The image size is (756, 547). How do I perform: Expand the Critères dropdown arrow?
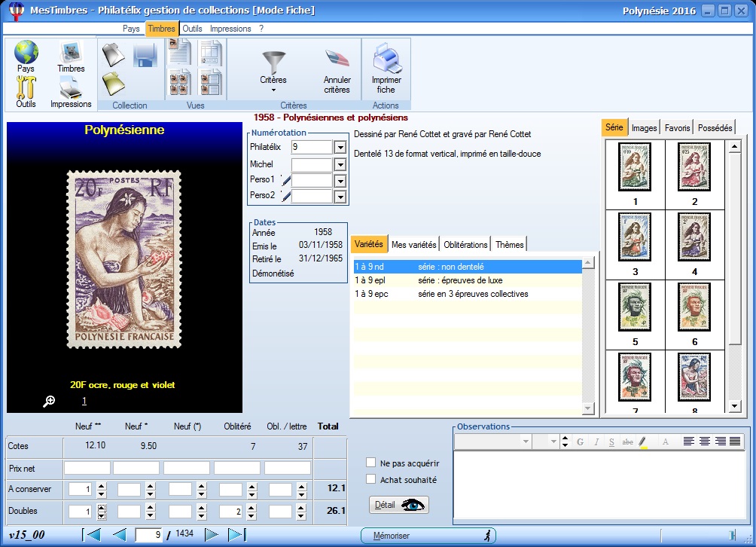273,90
